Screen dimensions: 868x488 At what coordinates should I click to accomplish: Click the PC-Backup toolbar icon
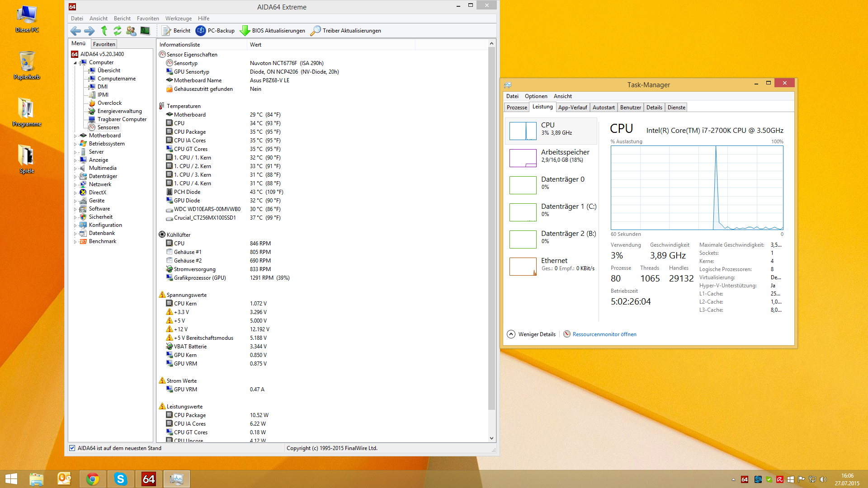click(201, 31)
